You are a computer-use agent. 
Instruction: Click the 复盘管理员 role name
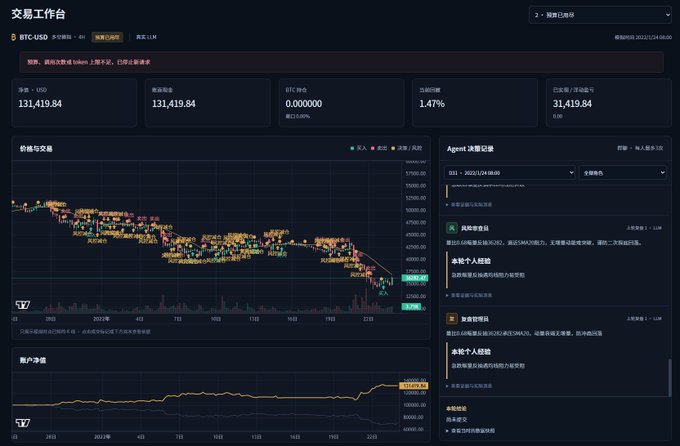tap(474, 319)
